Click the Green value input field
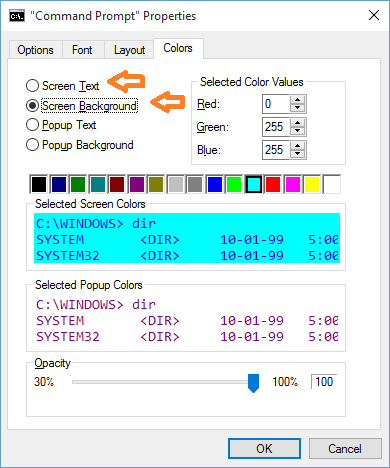 click(x=276, y=127)
